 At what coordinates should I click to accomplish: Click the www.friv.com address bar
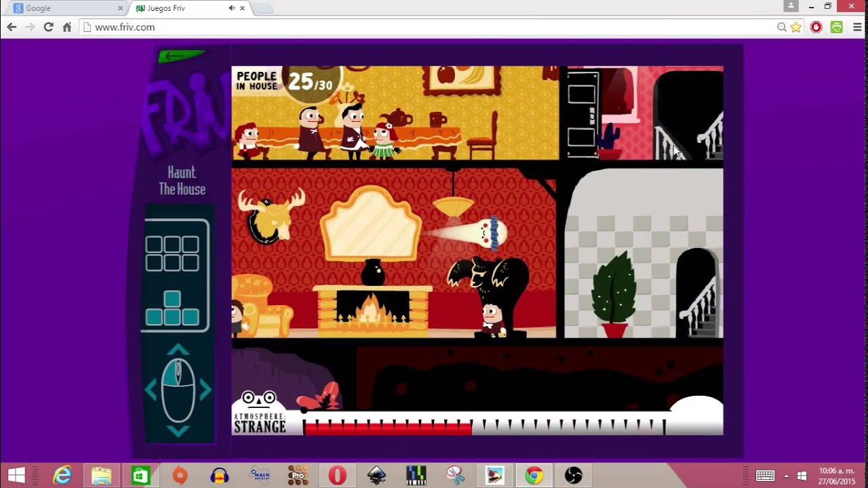(427, 27)
